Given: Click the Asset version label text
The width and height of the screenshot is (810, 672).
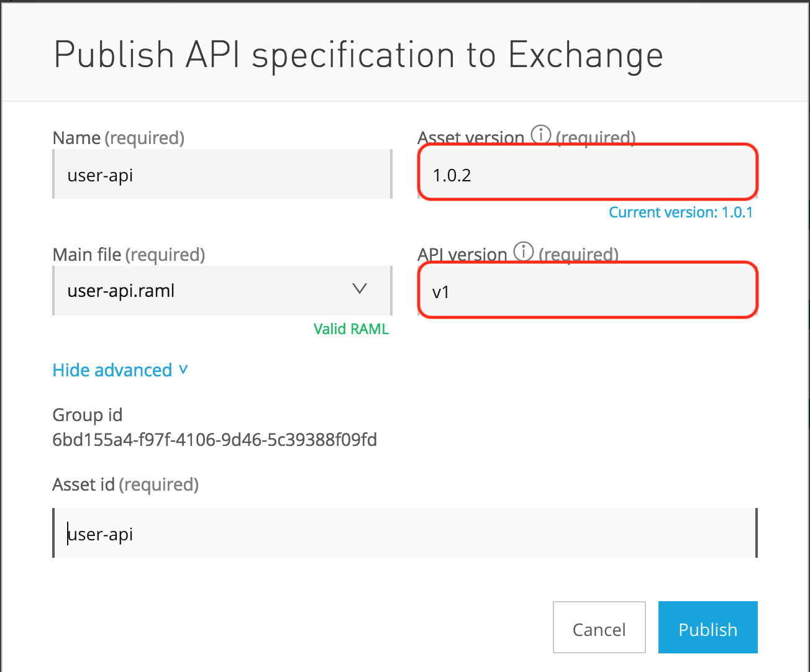Looking at the screenshot, I should [471, 138].
